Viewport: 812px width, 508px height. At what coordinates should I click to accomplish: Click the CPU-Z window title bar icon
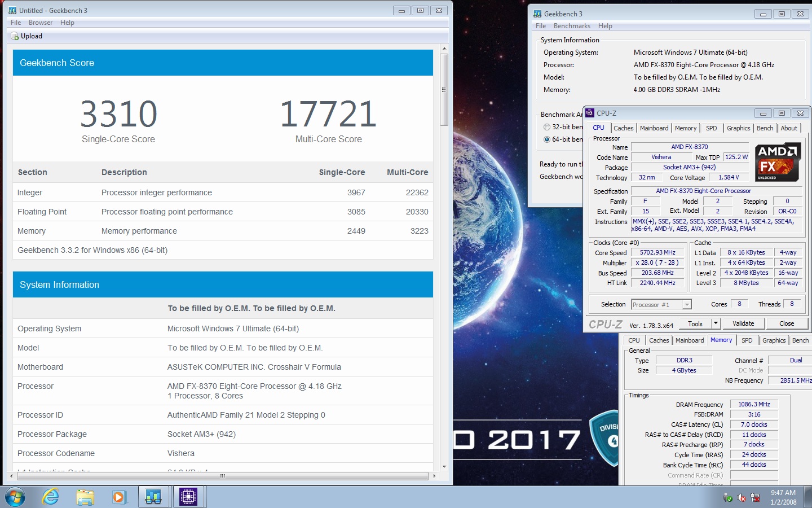click(x=590, y=113)
